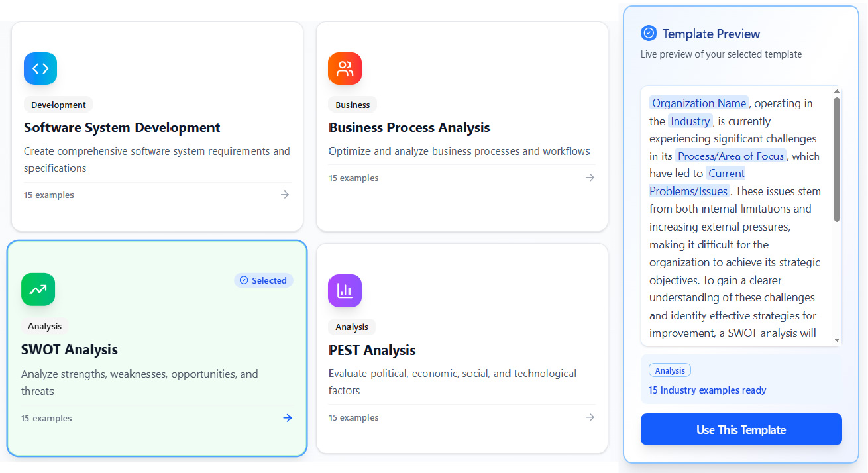Click the blue code brackets icon
This screenshot has height=473, width=868.
click(40, 68)
